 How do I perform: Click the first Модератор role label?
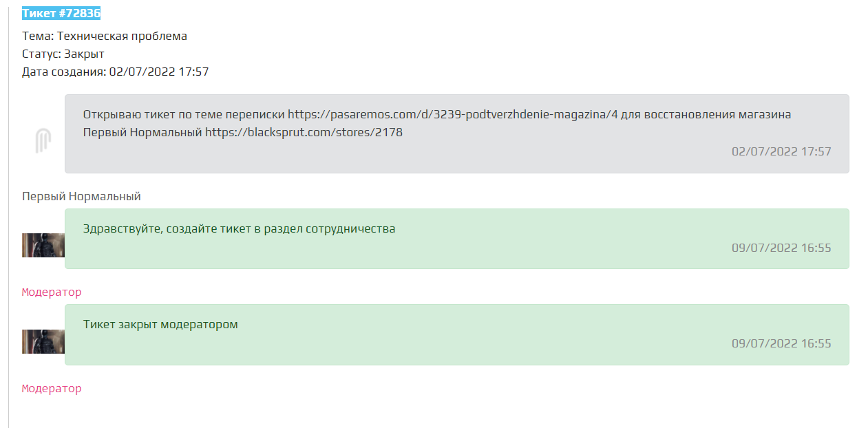coord(52,292)
